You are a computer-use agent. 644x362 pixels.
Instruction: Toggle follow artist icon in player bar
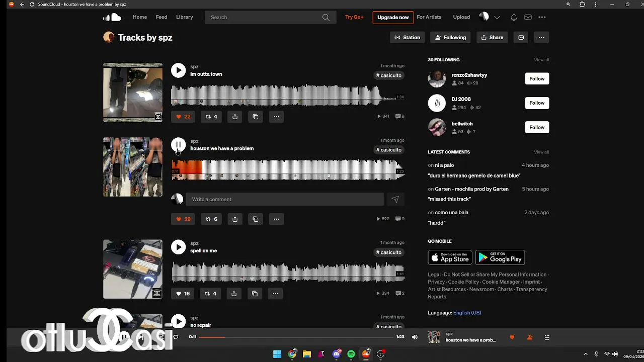(529, 337)
